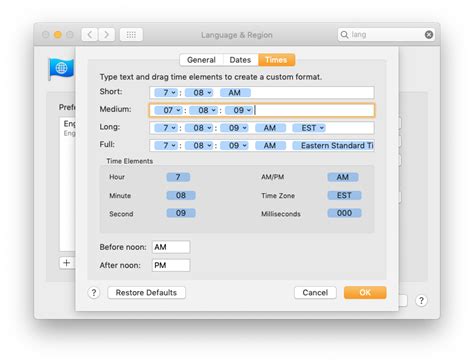Go back with the toolbar back arrow
This screenshot has height=364, width=474.
90,35
